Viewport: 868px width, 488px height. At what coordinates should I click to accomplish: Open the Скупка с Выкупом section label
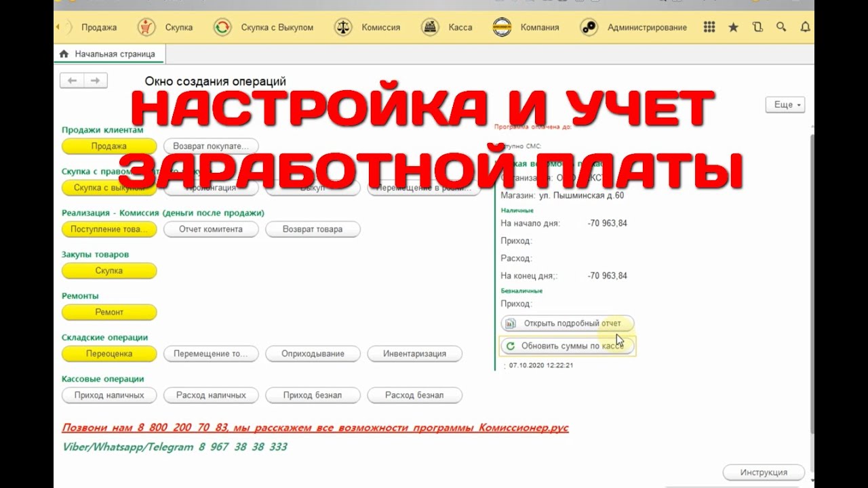click(277, 28)
